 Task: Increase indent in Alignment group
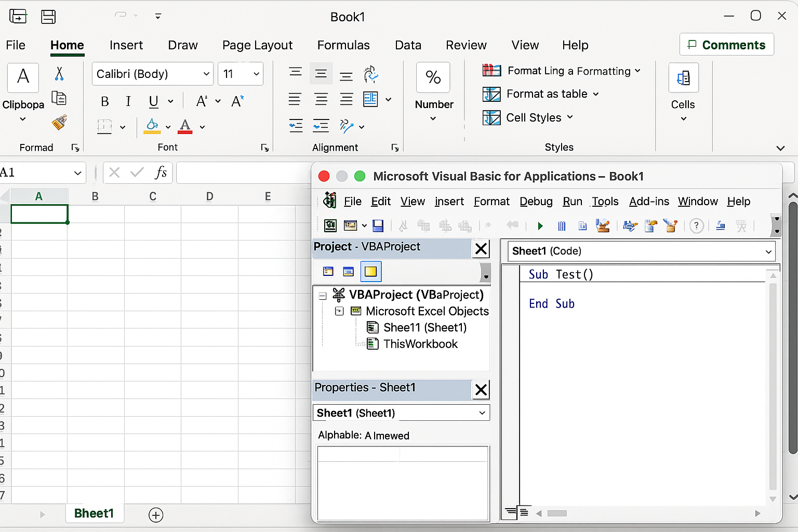coord(321,126)
